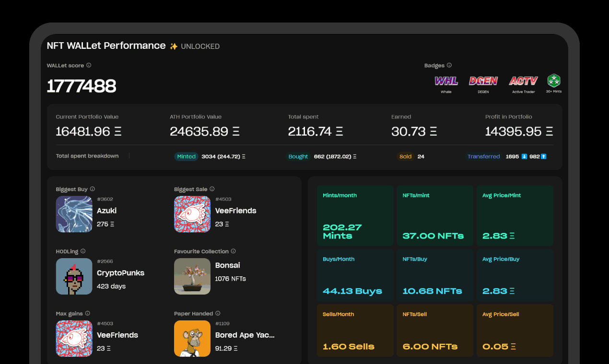Open the Biggest Sale VeeFriends thumbnail
The height and width of the screenshot is (364, 609).
192,214
